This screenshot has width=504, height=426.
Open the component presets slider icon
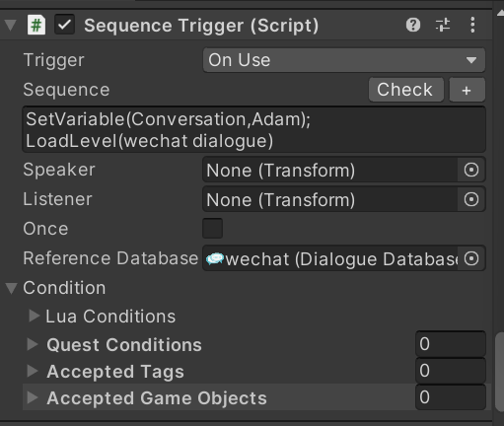pos(443,25)
